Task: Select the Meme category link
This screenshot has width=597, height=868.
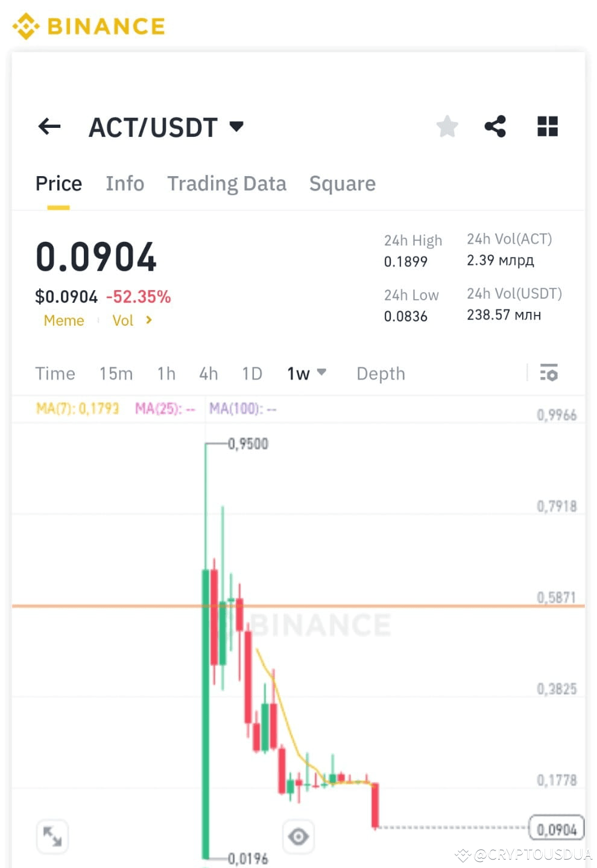Action: coord(63,320)
